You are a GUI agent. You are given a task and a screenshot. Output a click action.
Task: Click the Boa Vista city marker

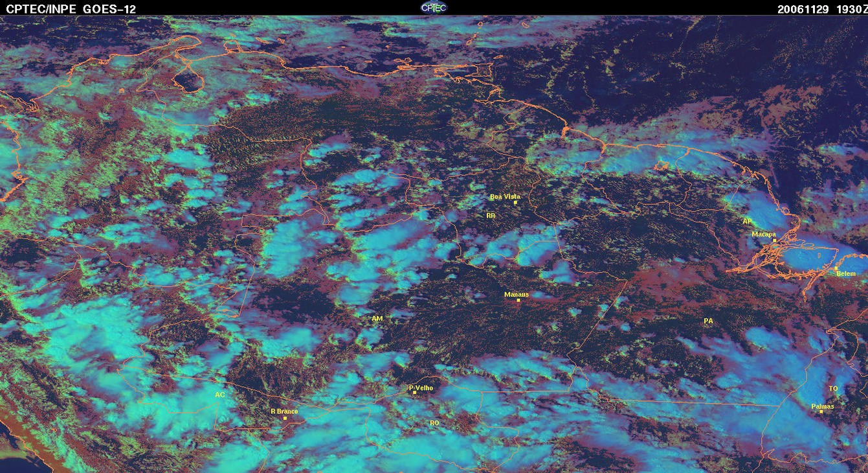[x=515, y=203]
